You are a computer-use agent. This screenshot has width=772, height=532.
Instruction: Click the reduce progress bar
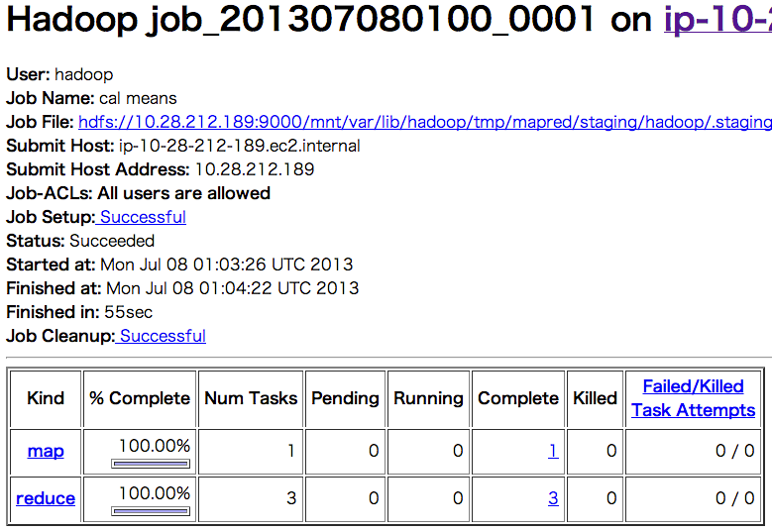151,511
